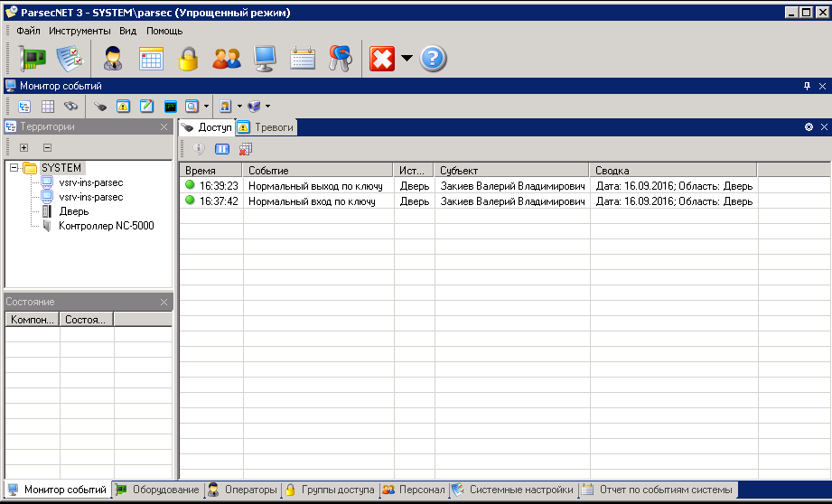Click the Состоя... column header in state panel
Screen dimensions: 832x504
click(x=87, y=320)
